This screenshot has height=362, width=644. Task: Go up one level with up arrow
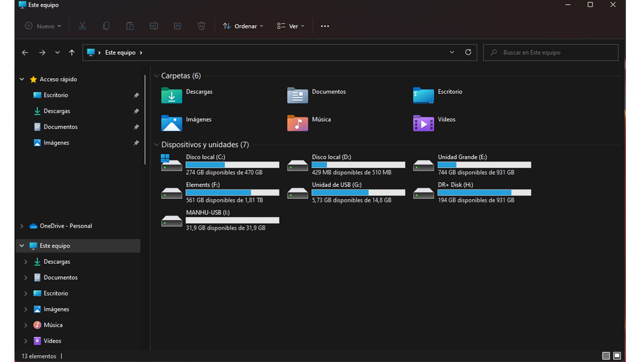pos(72,52)
